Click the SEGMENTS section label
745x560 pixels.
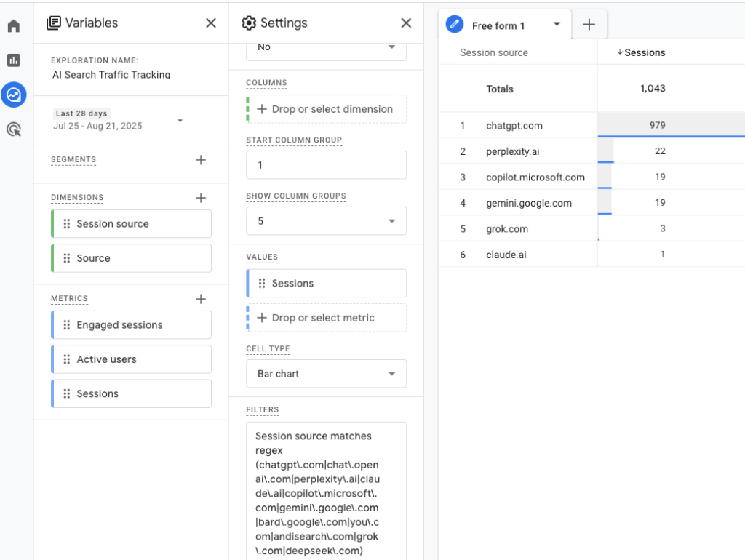73,159
